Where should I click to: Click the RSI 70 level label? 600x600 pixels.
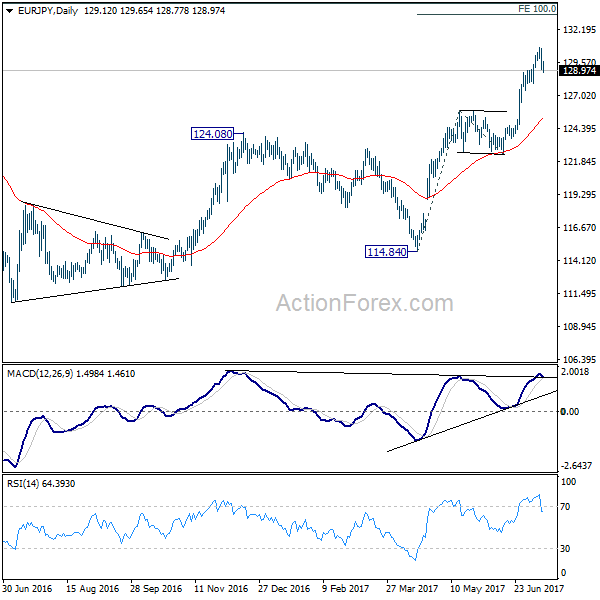point(565,507)
